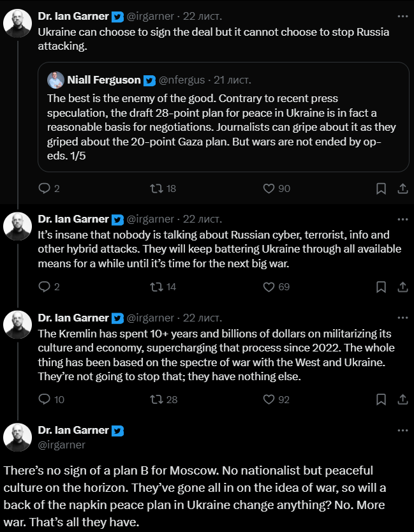Open more options on Kremlin militarizing tweet

coord(403,317)
